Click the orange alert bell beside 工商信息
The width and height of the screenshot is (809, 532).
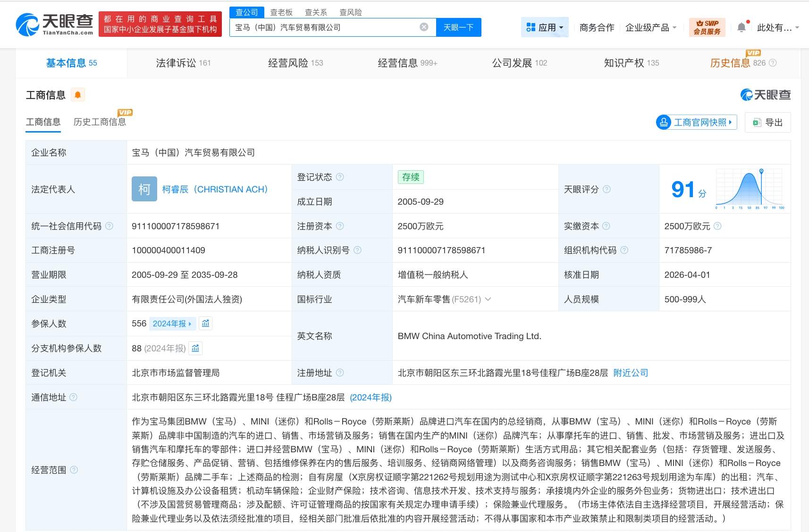78,95
